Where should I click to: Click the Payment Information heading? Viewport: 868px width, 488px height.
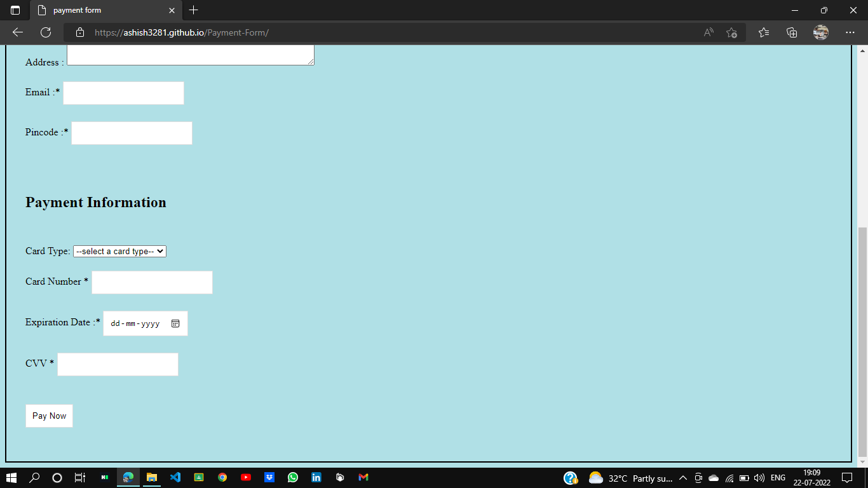(x=96, y=202)
